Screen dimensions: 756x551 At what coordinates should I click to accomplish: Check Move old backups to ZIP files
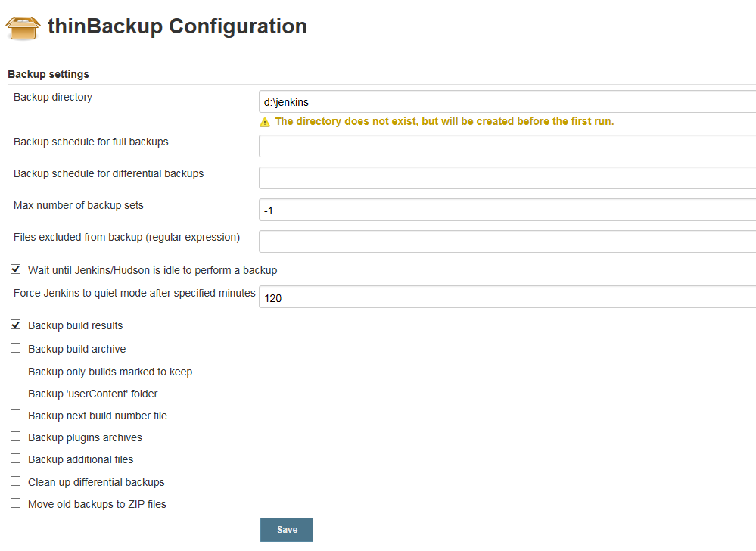click(x=15, y=503)
